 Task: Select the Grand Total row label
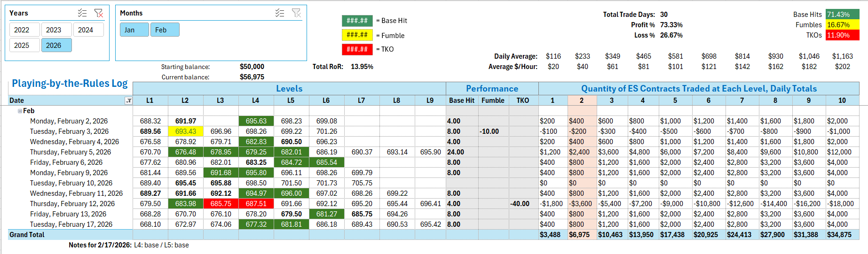point(27,235)
